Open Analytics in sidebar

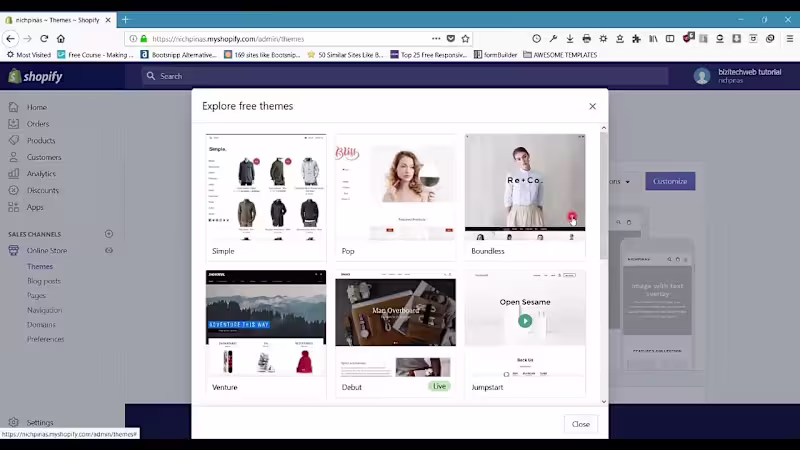tap(41, 173)
